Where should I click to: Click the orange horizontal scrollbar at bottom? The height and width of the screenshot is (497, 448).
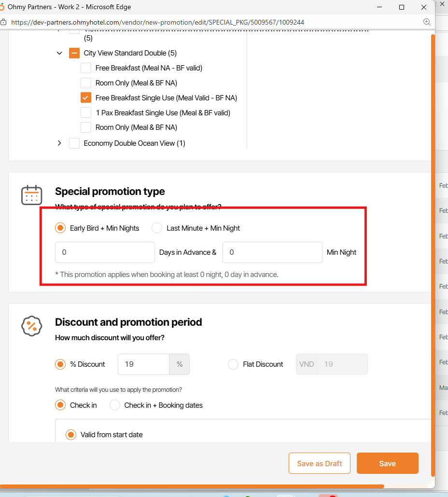click(x=193, y=486)
